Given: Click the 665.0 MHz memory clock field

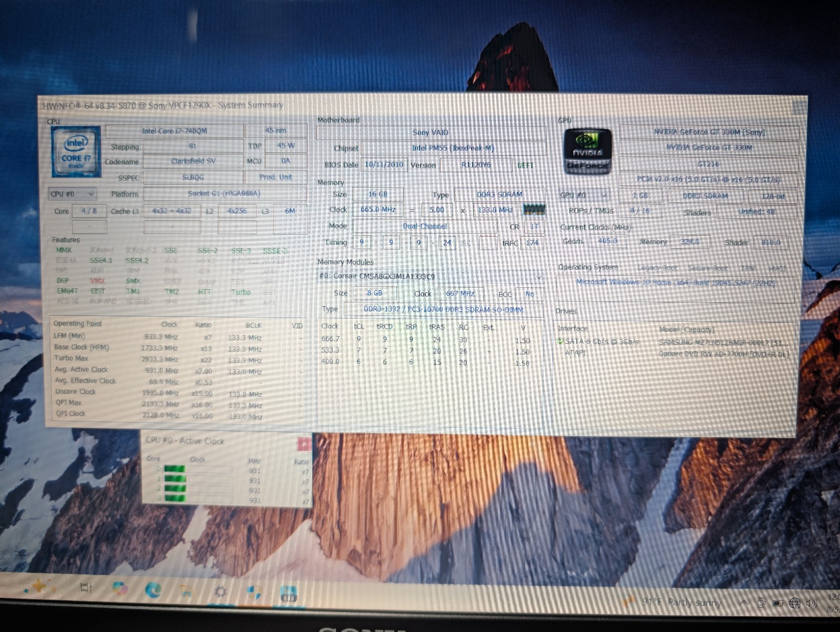Looking at the screenshot, I should [377, 210].
